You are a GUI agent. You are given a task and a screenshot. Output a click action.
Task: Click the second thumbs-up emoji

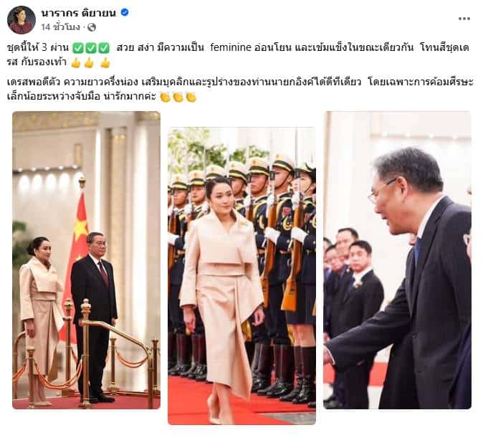[89, 63]
